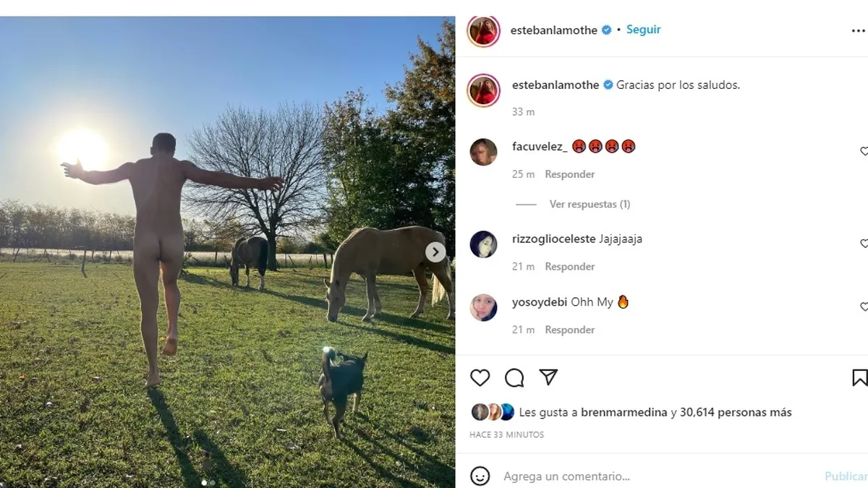868x488 pixels.
Task: Follow estebanlamothe with Seguir
Action: 643,30
